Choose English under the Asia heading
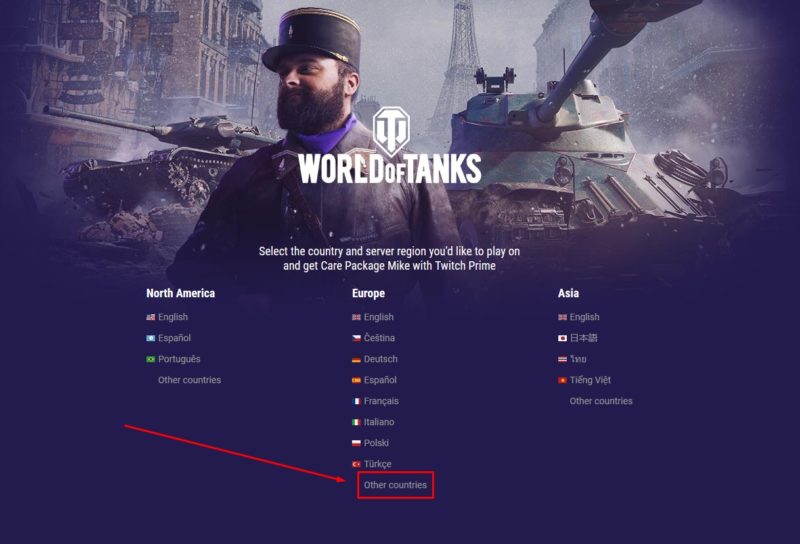This screenshot has width=800, height=544. coord(585,317)
